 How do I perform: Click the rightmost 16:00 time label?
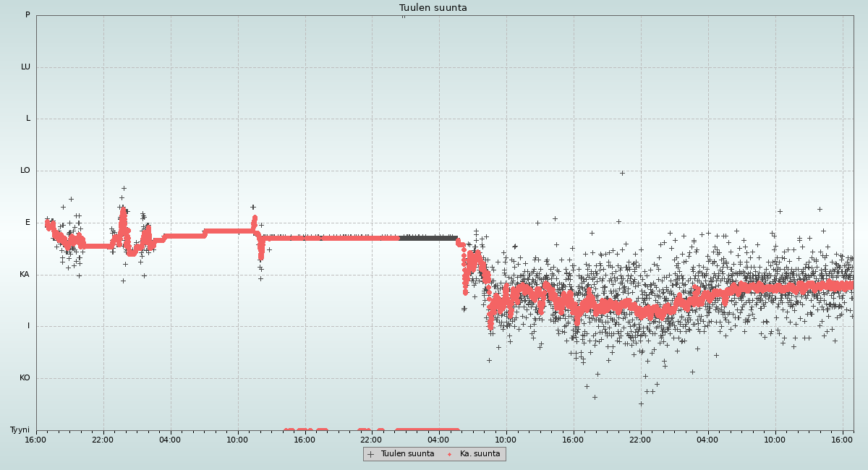[843, 440]
